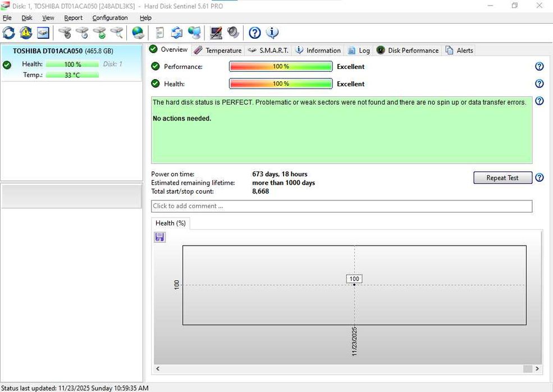Click the 'Click to add comment' field

click(341, 206)
